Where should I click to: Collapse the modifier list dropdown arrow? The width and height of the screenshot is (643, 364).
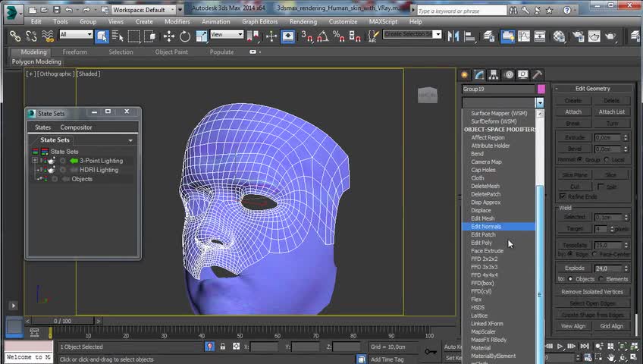coord(539,102)
